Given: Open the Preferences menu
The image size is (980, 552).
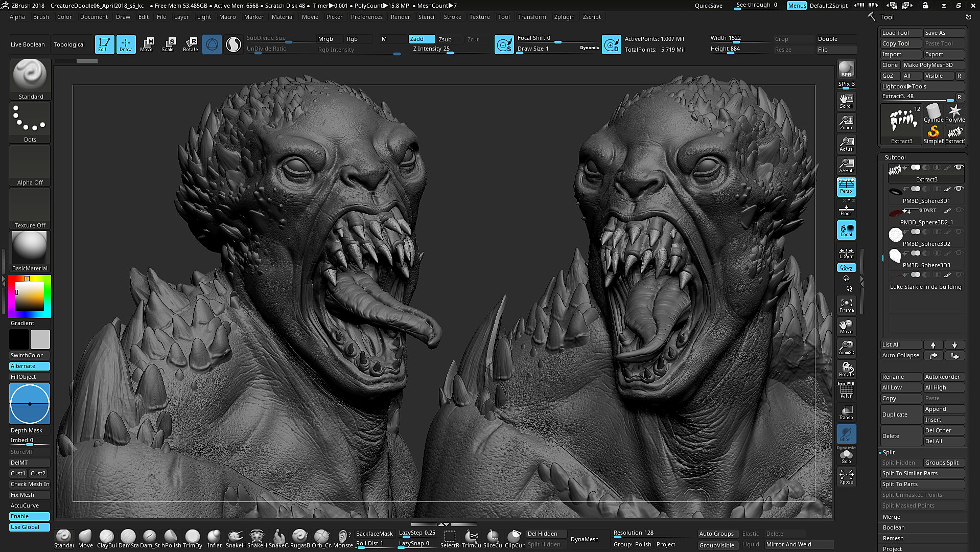Looking at the screenshot, I should pos(366,17).
